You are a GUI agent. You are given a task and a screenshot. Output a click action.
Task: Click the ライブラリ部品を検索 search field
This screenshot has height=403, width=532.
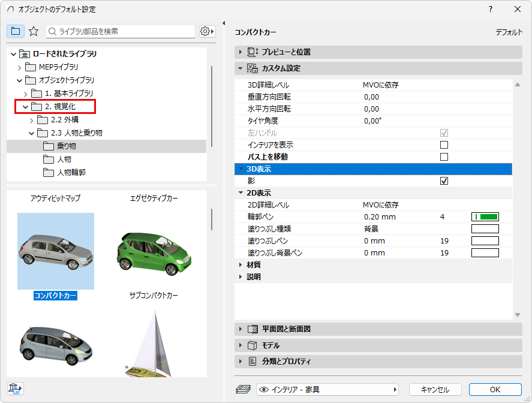pyautogui.click(x=121, y=32)
